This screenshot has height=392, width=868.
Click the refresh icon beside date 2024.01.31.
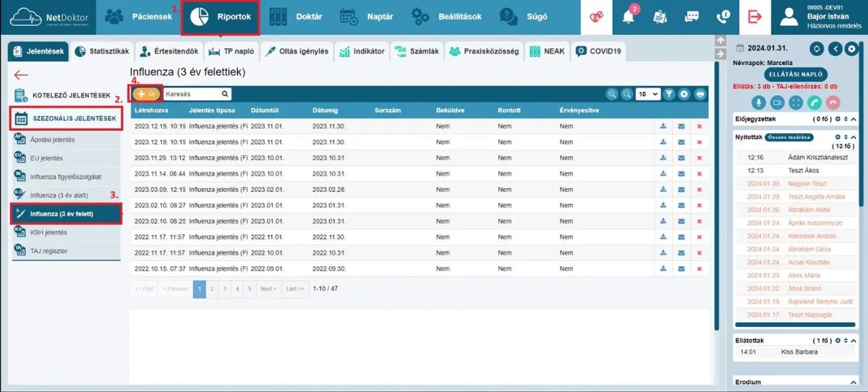(817, 48)
